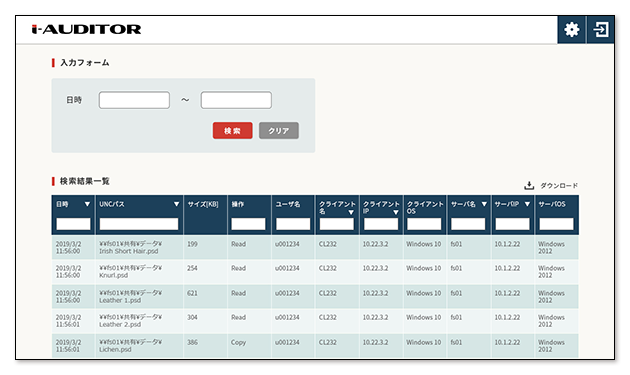Image resolution: width=630 pixels, height=375 pixels.
Task: Click the サーバOS column header label
Action: tap(552, 204)
